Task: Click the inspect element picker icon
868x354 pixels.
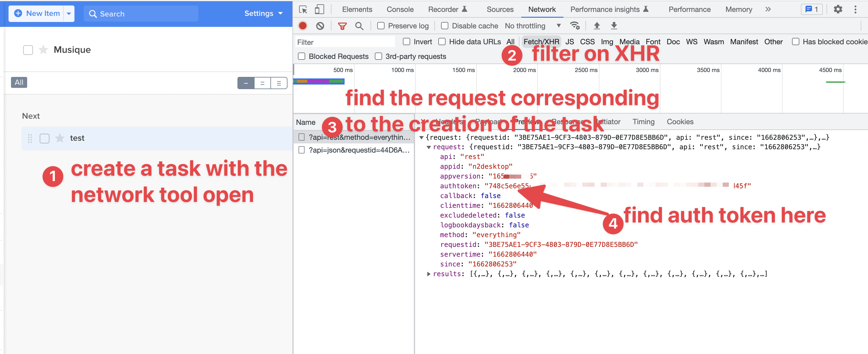Action: point(303,9)
